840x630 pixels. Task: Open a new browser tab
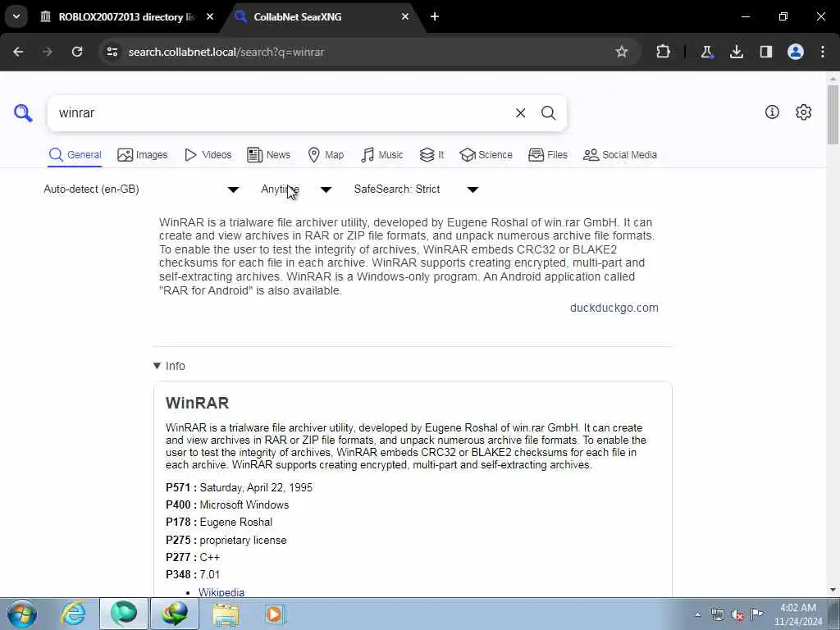click(x=435, y=16)
